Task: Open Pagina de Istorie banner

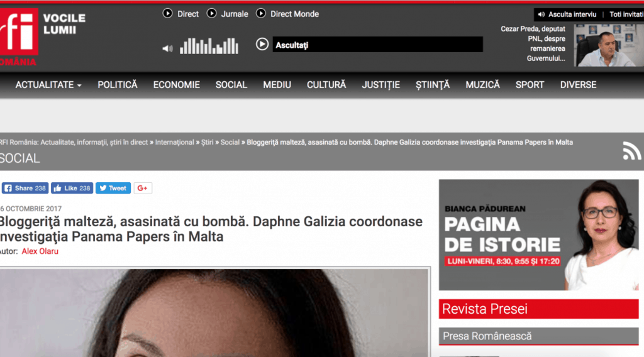Action: pos(538,234)
